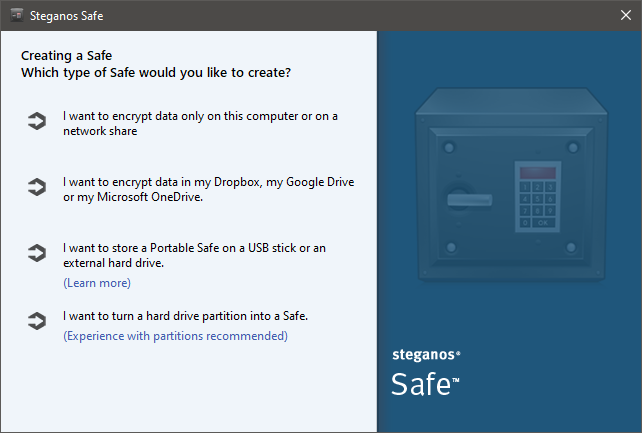Choose to encrypt data only on this computer

[x=200, y=123]
